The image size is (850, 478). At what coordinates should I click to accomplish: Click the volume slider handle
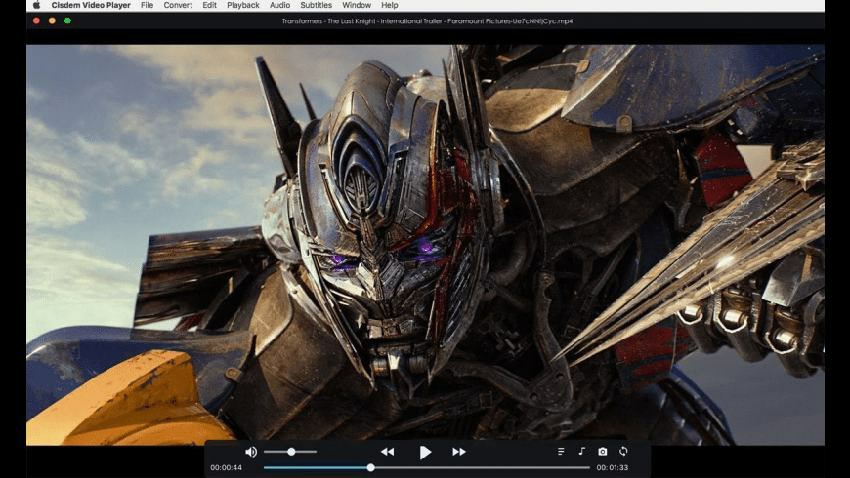tap(291, 451)
